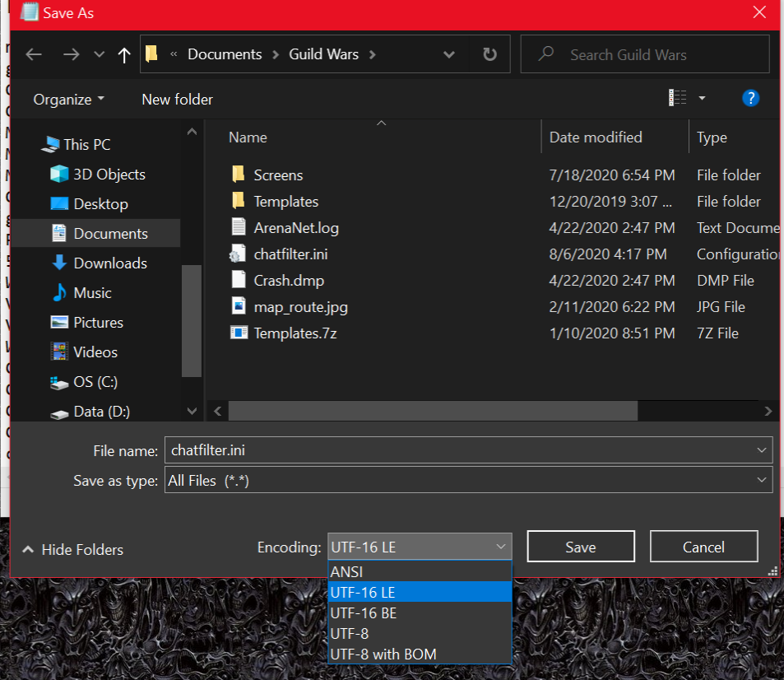Expand the Save as type dropdown
This screenshot has width=784, height=680.
[760, 480]
